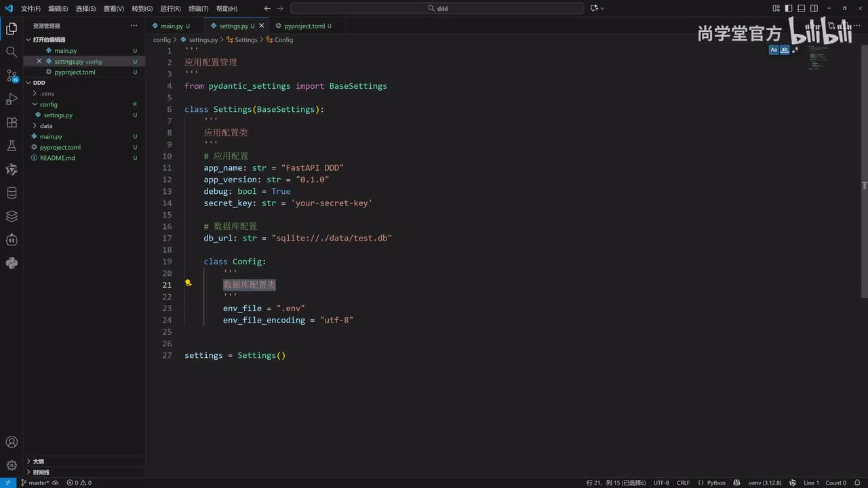Toggle the primary side bar
This screenshot has width=868, height=488.
tap(789, 8)
